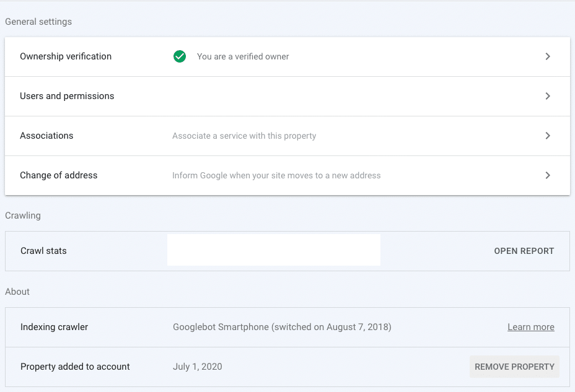Viewport: 575px width, 392px height.
Task: Expand the Change of address chevron
Action: [548, 175]
